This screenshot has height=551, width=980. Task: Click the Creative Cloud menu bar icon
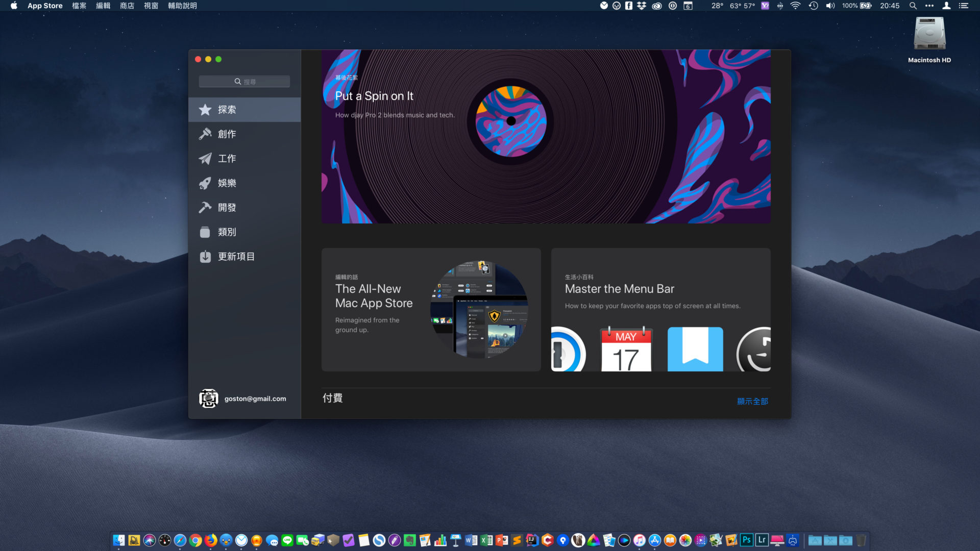pos(657,6)
